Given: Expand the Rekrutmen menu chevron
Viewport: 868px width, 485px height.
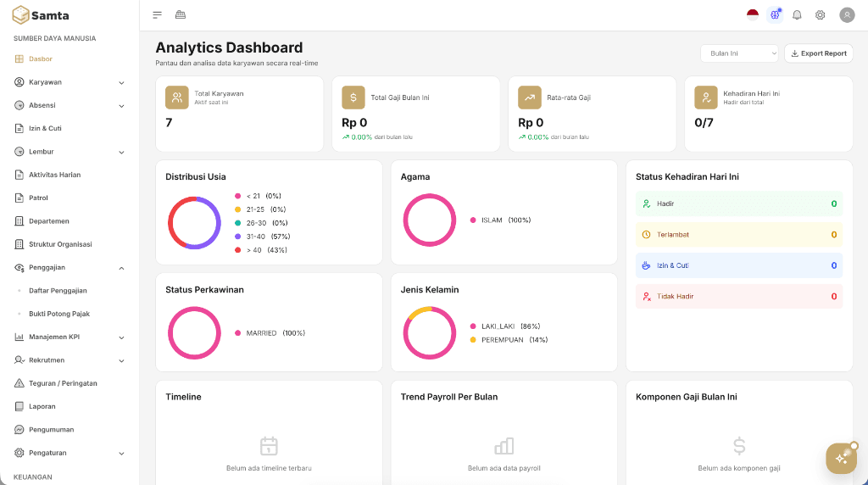Looking at the screenshot, I should [x=121, y=360].
